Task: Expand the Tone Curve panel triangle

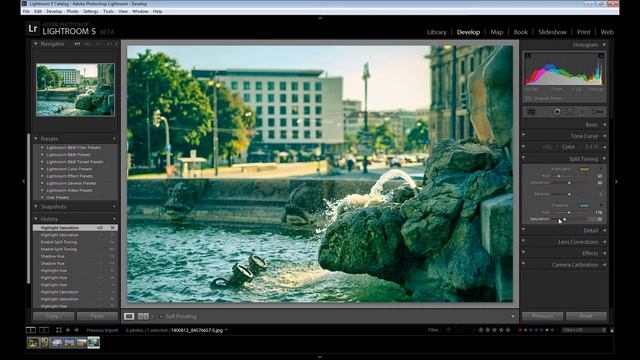Action: [604, 136]
